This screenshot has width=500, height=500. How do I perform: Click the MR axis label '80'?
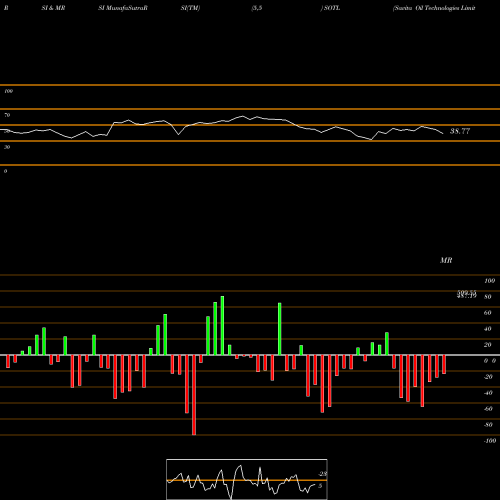[x=488, y=297]
